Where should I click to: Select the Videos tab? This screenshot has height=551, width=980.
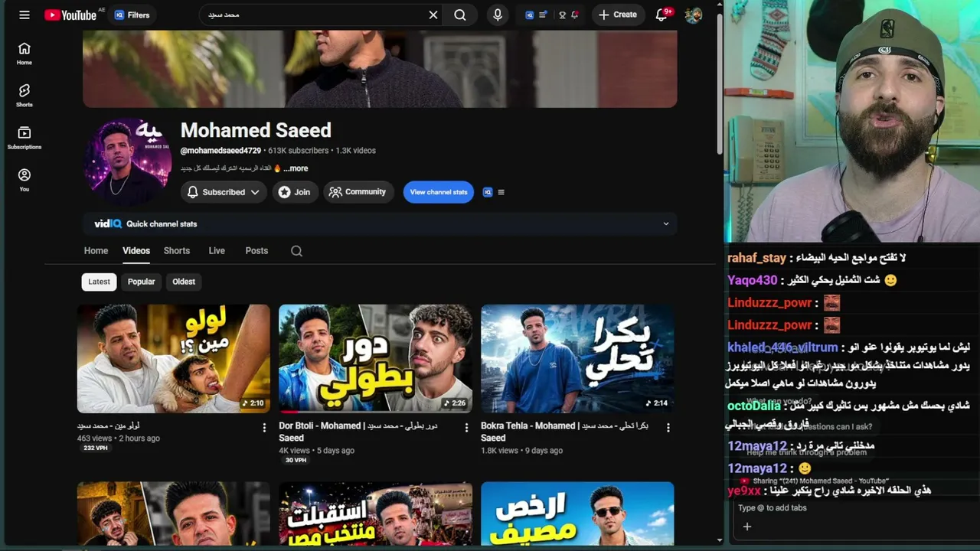click(136, 251)
